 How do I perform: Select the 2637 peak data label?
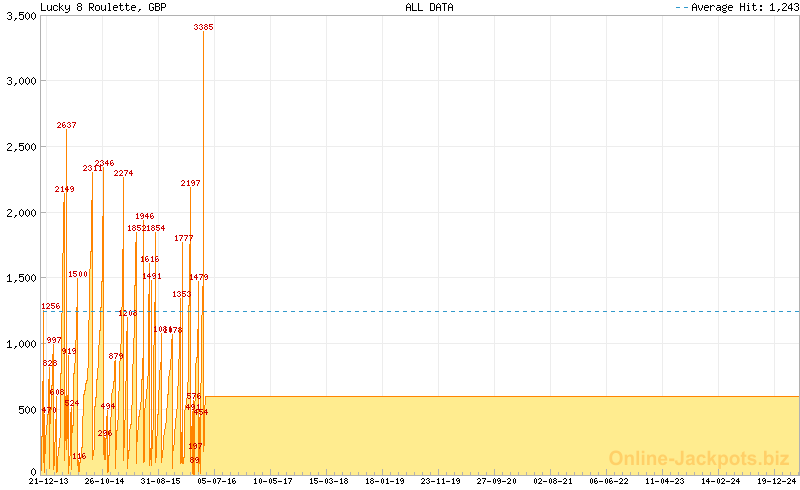tap(66, 125)
